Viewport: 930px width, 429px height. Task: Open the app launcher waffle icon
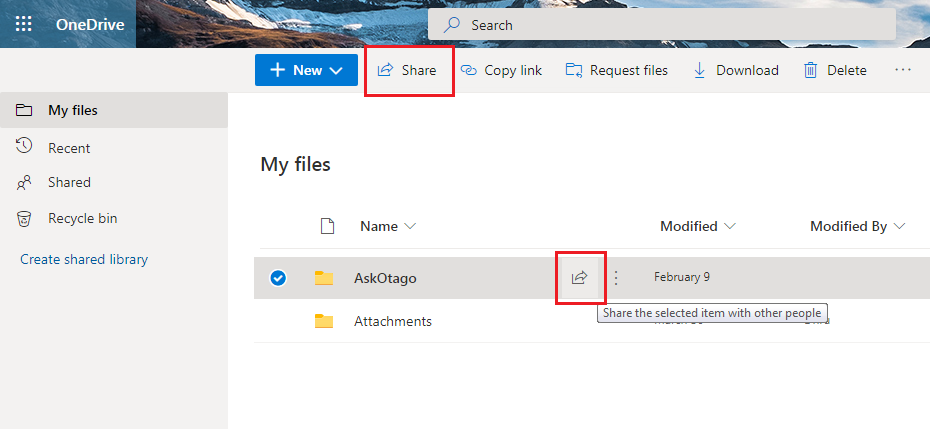24,24
